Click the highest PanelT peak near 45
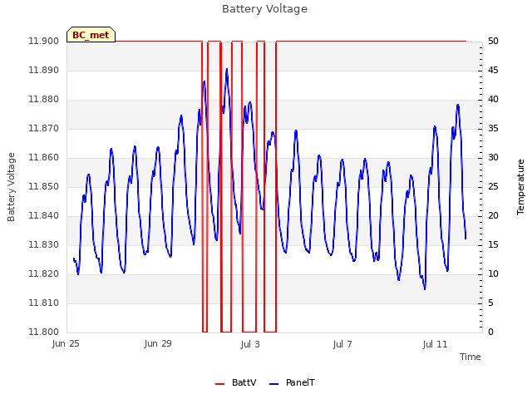Viewport: 532px width, 399px height. pyautogui.click(x=227, y=69)
